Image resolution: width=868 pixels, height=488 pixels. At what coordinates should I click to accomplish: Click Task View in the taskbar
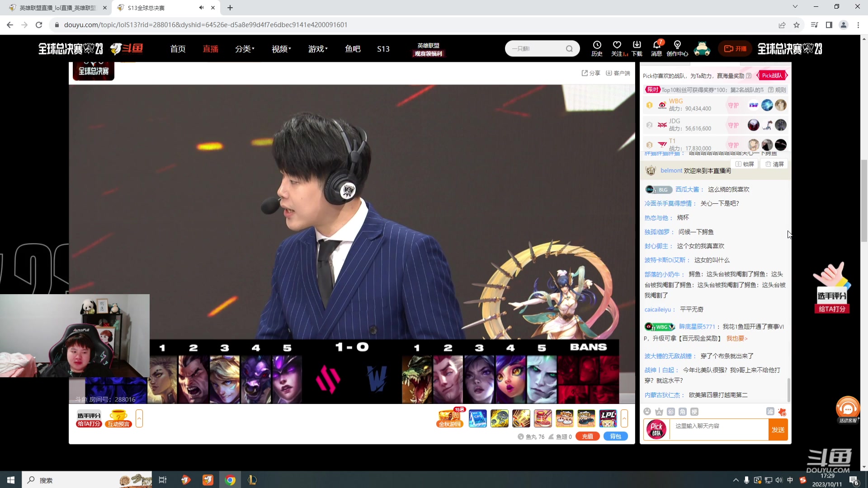(163, 480)
